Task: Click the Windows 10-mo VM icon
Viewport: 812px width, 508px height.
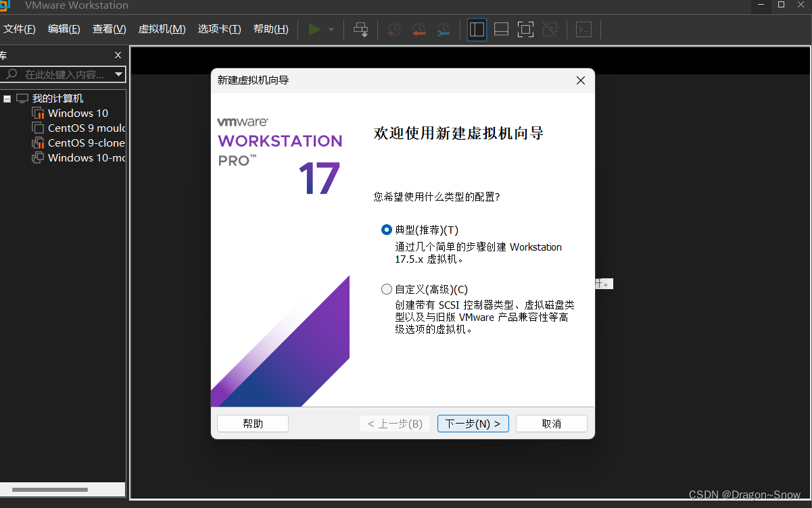Action: (x=38, y=158)
